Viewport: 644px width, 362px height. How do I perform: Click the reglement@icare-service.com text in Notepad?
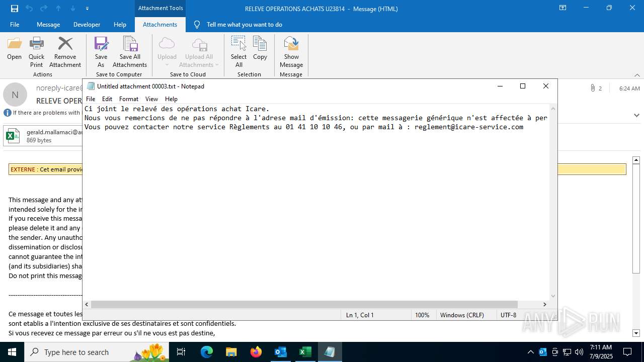(469, 127)
